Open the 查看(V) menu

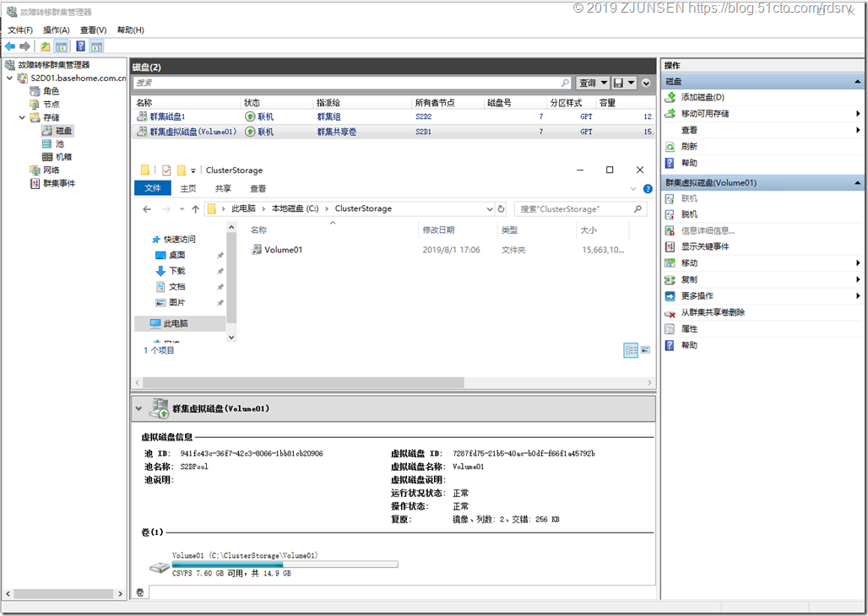pyautogui.click(x=93, y=30)
